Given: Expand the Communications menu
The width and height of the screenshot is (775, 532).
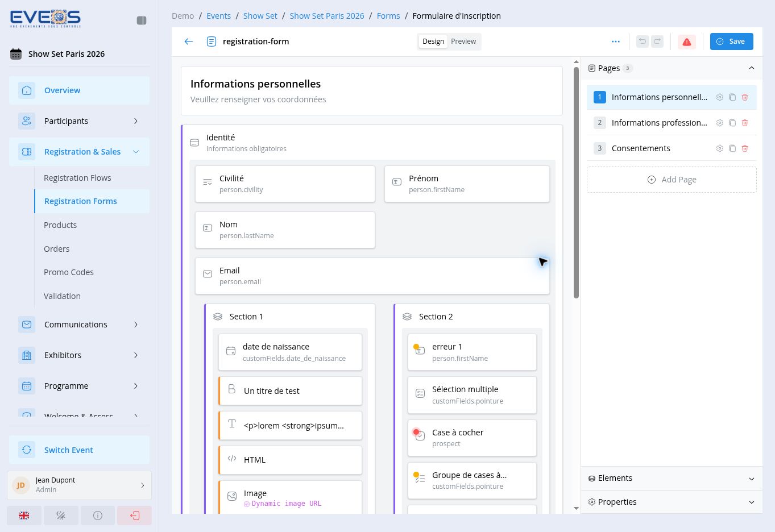Looking at the screenshot, I should 79,325.
